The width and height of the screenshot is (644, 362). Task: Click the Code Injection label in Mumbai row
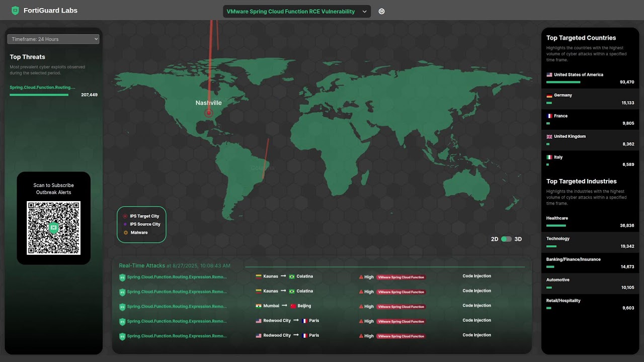(477, 306)
